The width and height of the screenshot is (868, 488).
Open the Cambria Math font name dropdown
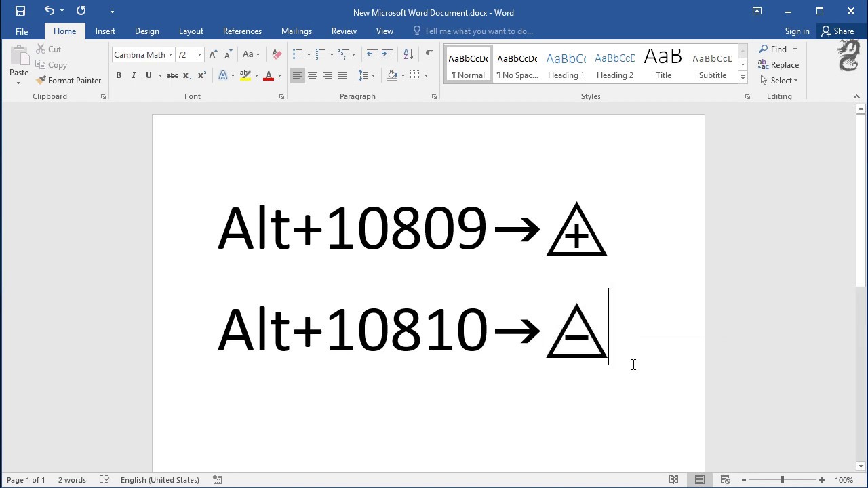[x=170, y=54]
